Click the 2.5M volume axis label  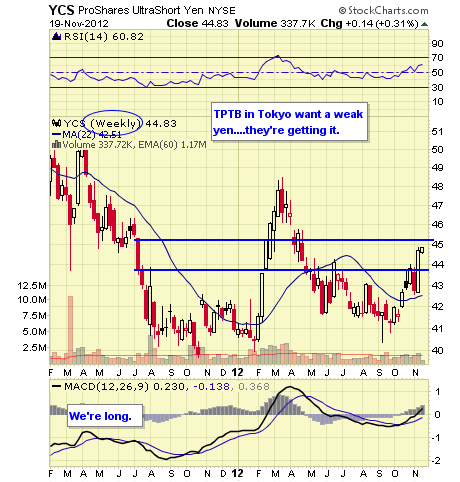[x=35, y=348]
